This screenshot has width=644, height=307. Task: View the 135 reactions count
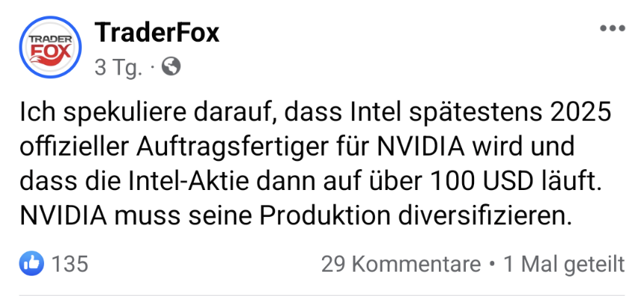point(71,264)
